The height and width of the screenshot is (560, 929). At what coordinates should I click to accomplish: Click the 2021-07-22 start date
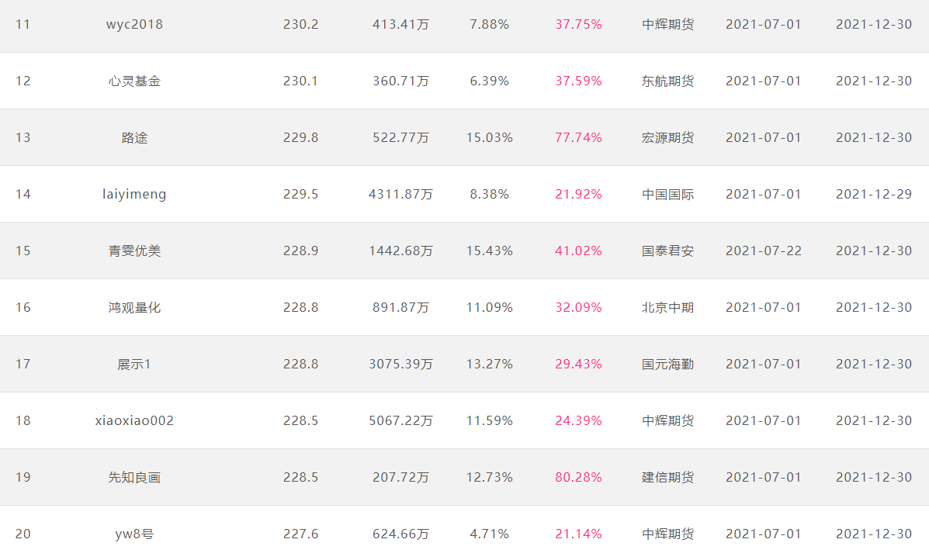764,251
